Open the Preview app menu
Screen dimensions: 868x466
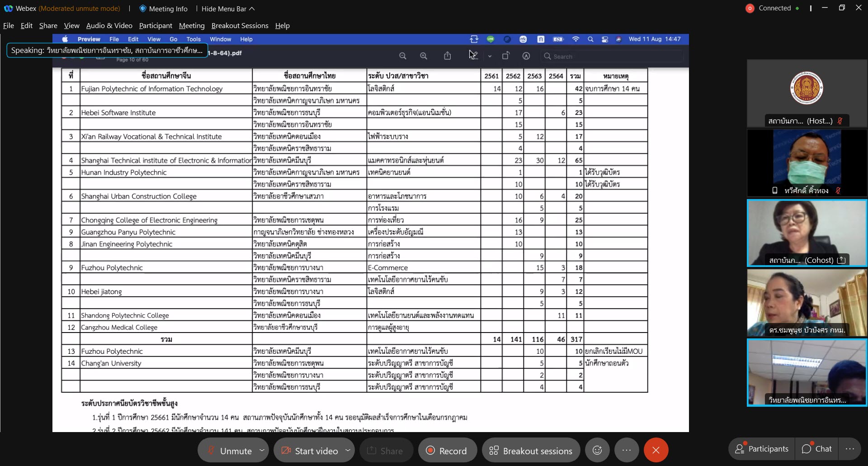pos(89,39)
